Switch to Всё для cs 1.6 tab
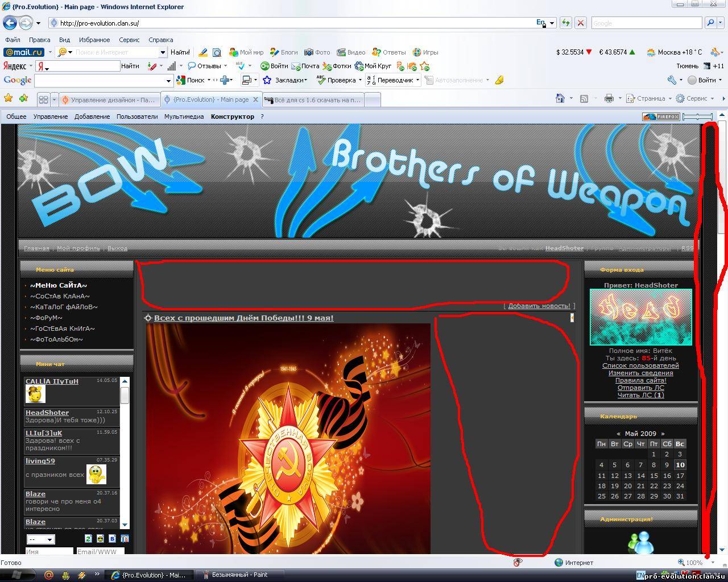 click(x=313, y=100)
